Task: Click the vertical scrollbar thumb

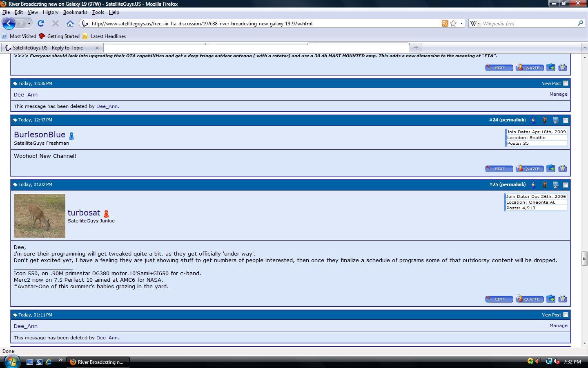Action: [x=584, y=258]
